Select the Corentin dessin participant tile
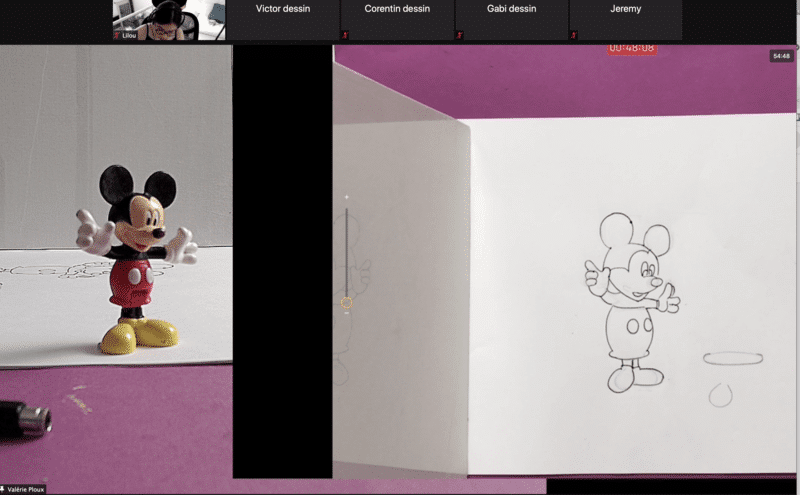The image size is (800, 495). (397, 20)
